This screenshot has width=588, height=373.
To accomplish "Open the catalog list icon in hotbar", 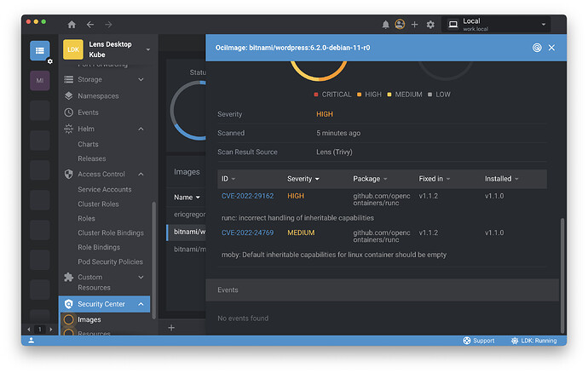I will tap(39, 50).
